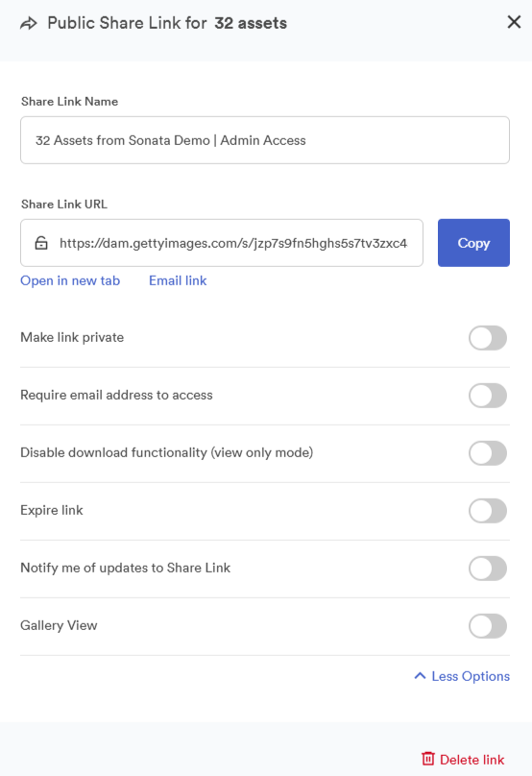Click the Public Share Link dialog title
Screen dimensions: 532x776
pos(167,23)
